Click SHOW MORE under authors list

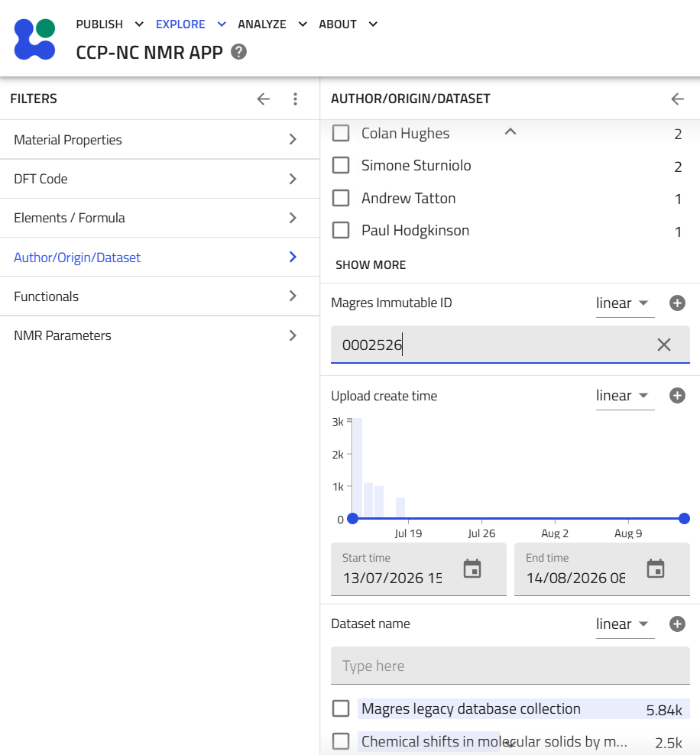(x=371, y=265)
